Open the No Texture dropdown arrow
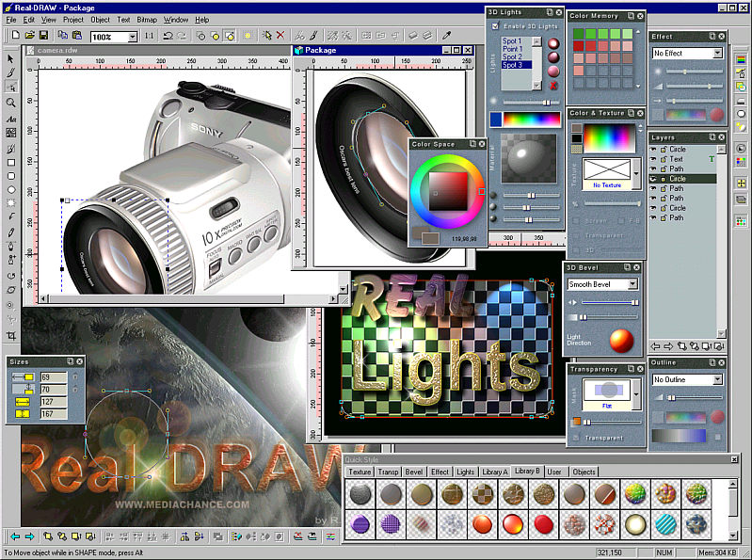This screenshot has height=560, width=752. 636,173
